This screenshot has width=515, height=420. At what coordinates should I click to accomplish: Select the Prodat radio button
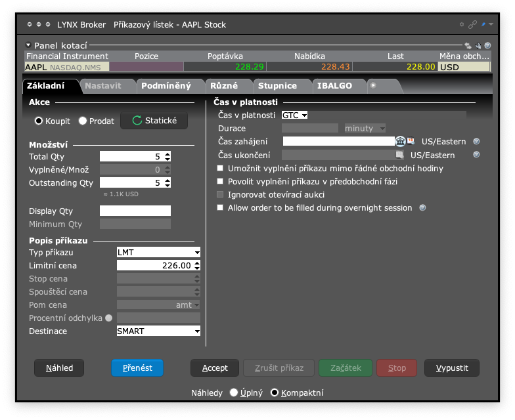(83, 121)
